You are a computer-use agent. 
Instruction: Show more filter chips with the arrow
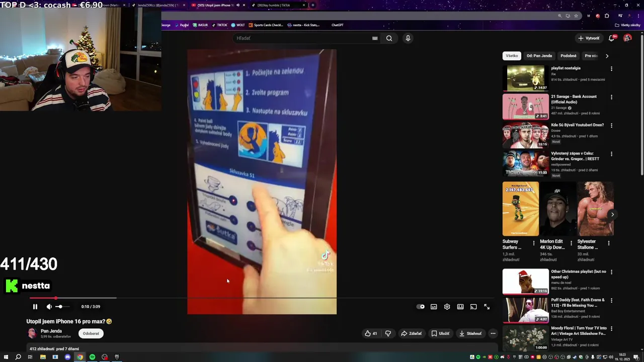[607, 56]
